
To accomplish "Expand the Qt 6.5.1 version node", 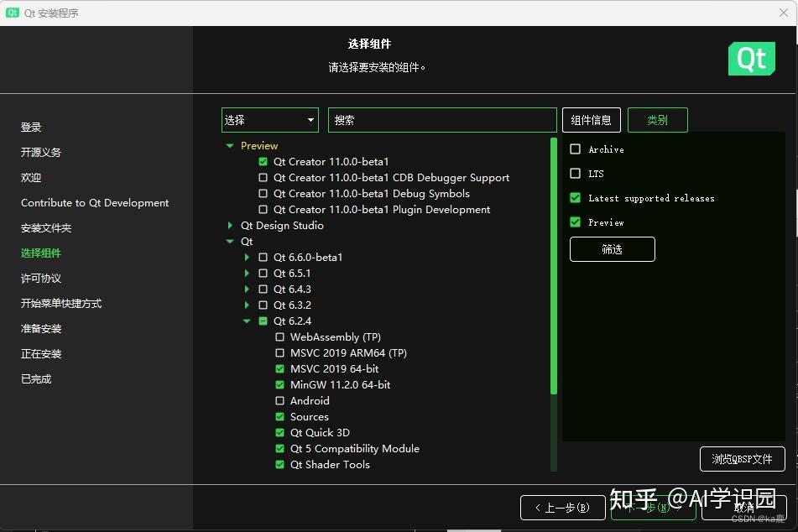I will [247, 273].
